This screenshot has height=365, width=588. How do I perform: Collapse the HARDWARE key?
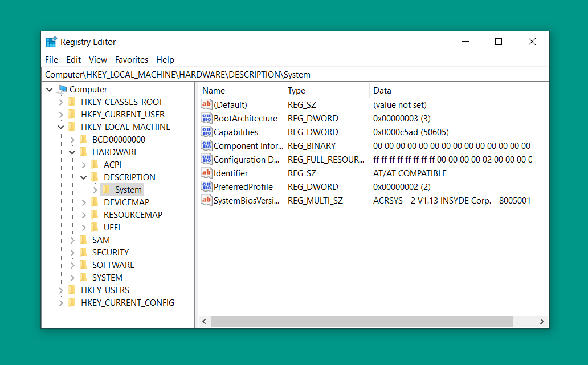click(72, 152)
